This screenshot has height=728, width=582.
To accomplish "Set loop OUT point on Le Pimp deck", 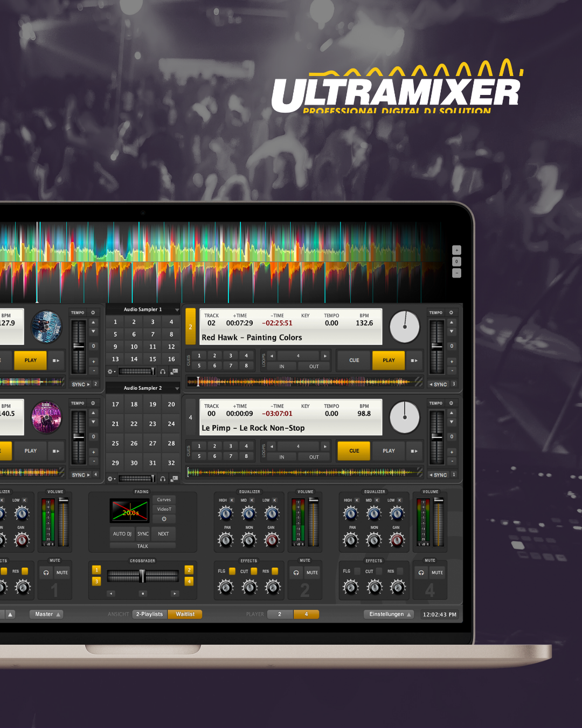I will tap(314, 457).
